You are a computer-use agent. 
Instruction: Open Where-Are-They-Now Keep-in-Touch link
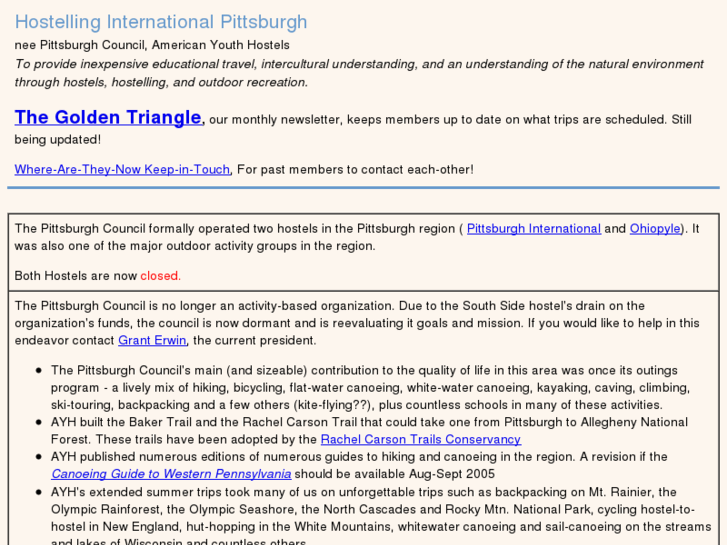coord(122,170)
